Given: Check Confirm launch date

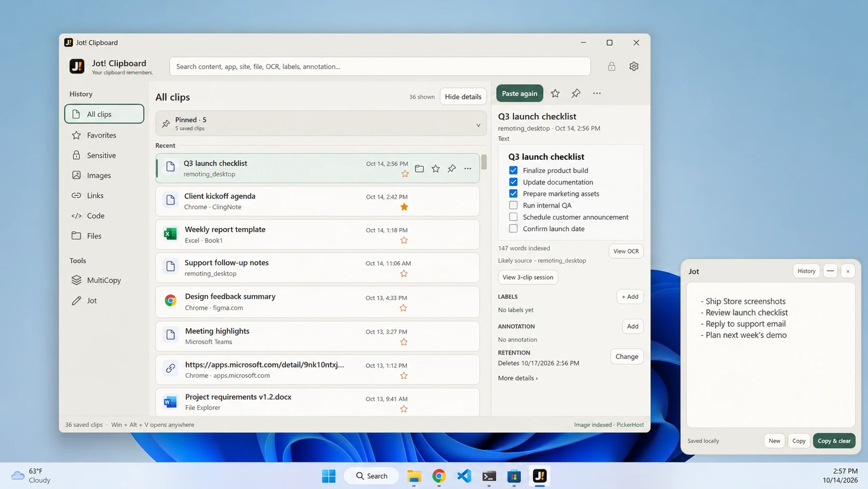Looking at the screenshot, I should [x=513, y=229].
